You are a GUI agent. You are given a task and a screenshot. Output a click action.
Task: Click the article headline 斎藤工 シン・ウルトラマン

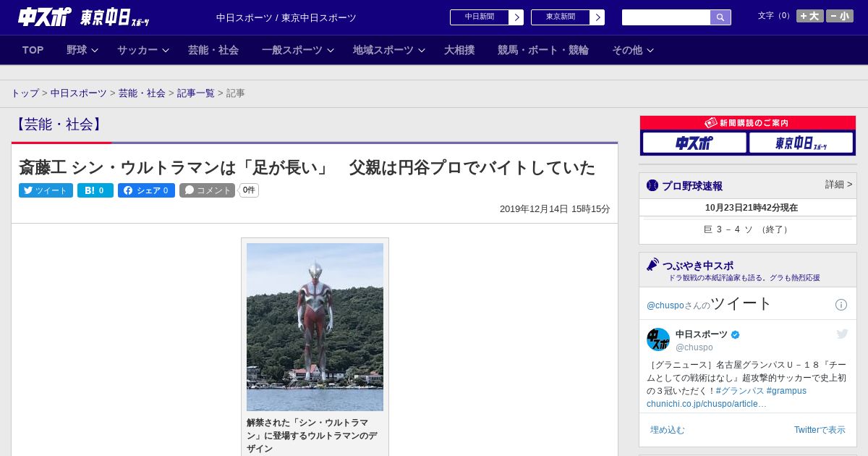[x=307, y=167]
